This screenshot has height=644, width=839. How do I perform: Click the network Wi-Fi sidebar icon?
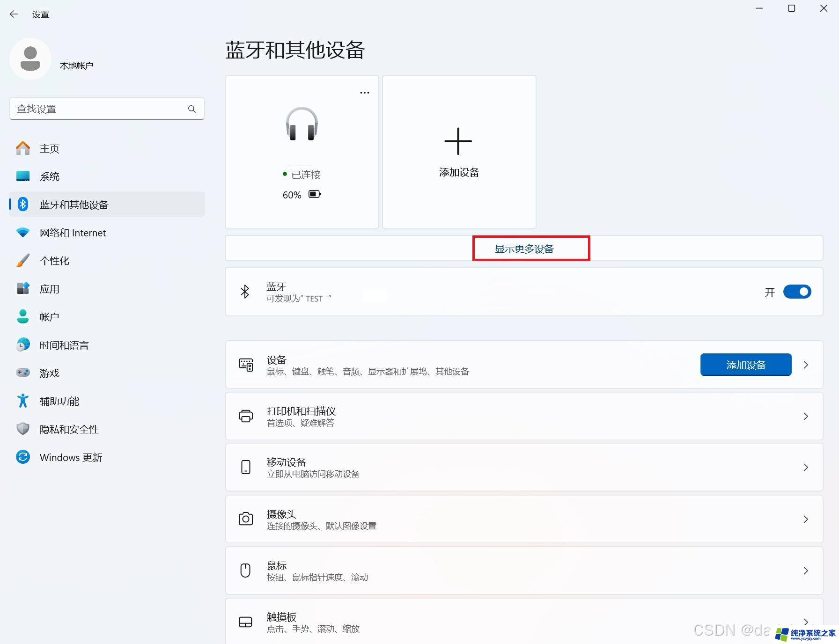(23, 232)
